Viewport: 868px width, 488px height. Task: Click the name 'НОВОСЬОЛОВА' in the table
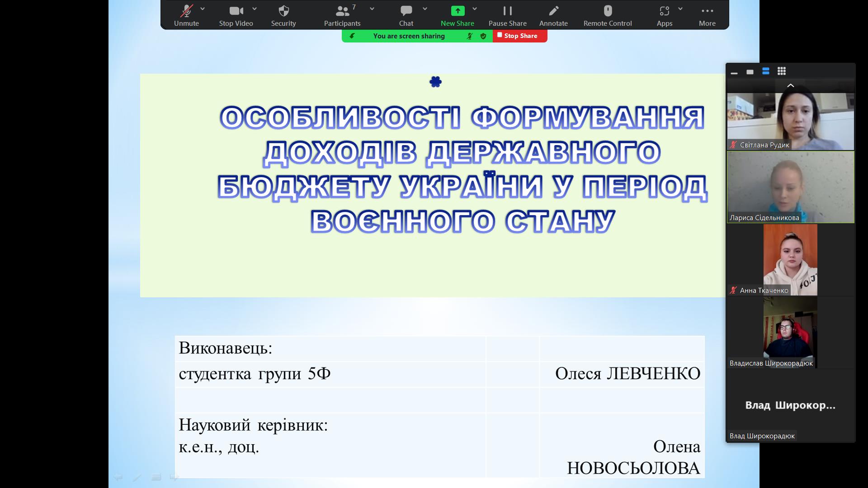tap(633, 468)
